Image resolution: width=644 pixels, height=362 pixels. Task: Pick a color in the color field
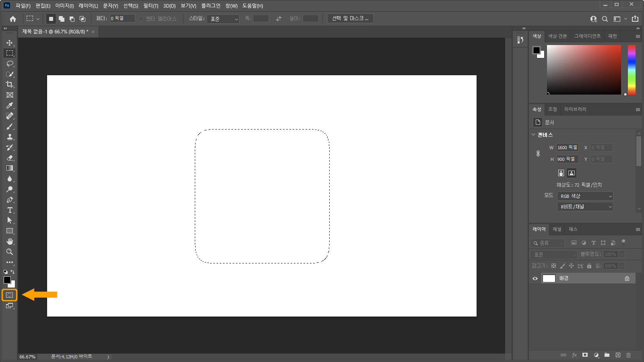(584, 70)
